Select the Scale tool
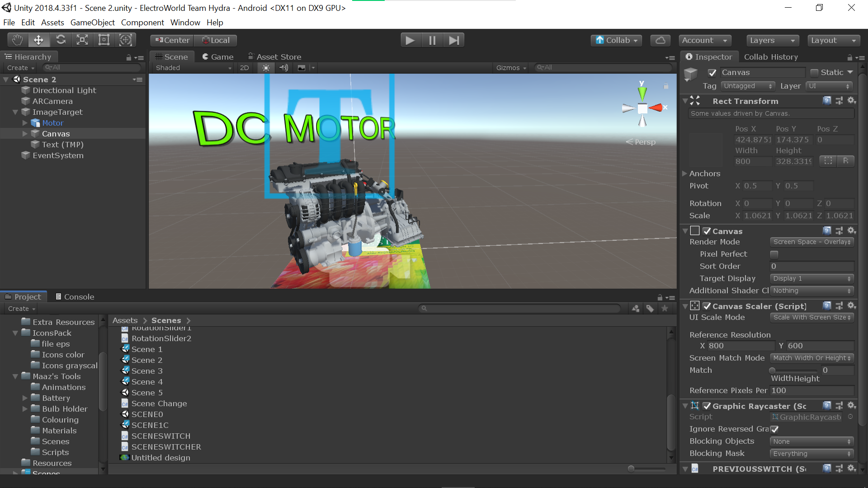The height and width of the screenshot is (488, 868). [82, 40]
